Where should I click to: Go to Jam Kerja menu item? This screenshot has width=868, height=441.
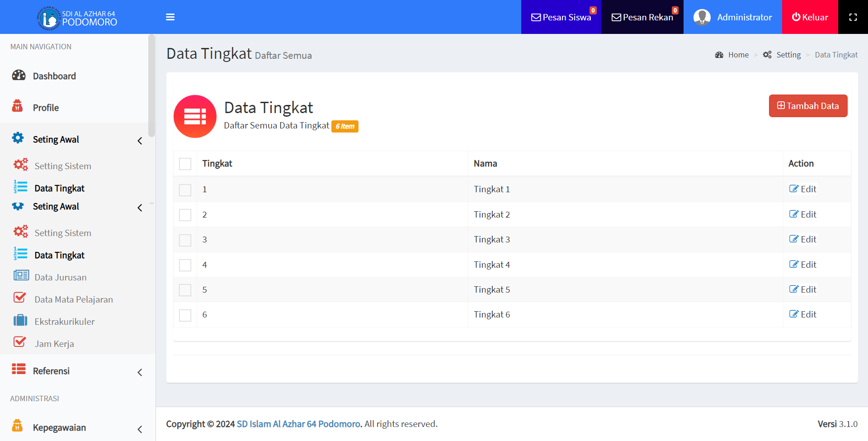coord(54,344)
